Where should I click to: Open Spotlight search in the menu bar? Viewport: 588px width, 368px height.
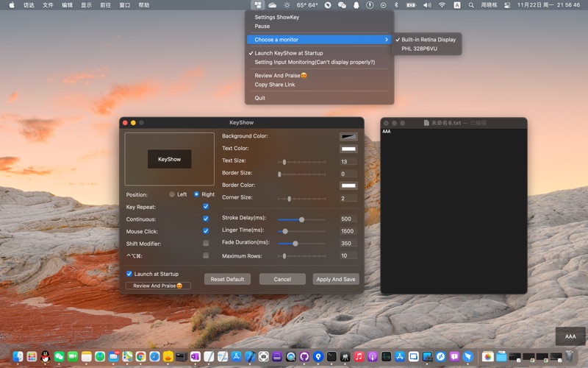471,5
